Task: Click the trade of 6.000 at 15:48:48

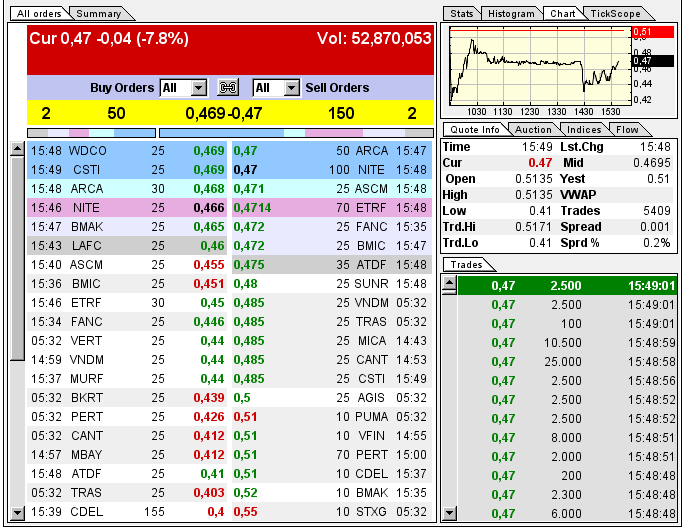Action: coord(567,514)
